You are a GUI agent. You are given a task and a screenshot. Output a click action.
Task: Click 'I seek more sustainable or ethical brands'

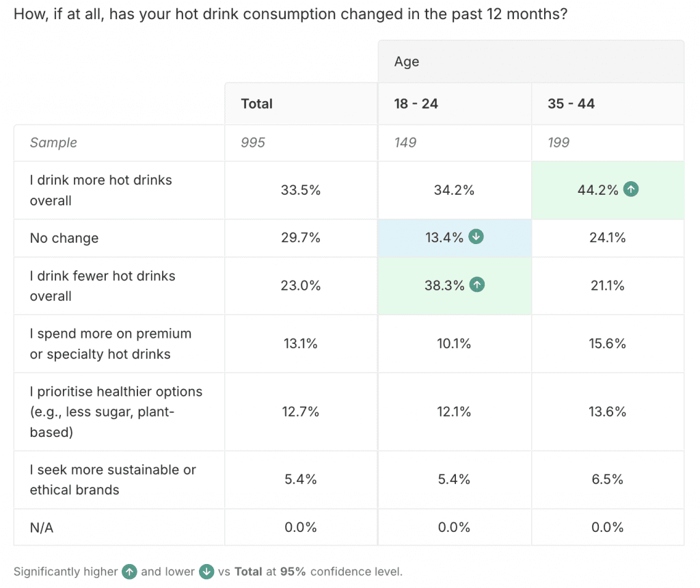(x=113, y=479)
